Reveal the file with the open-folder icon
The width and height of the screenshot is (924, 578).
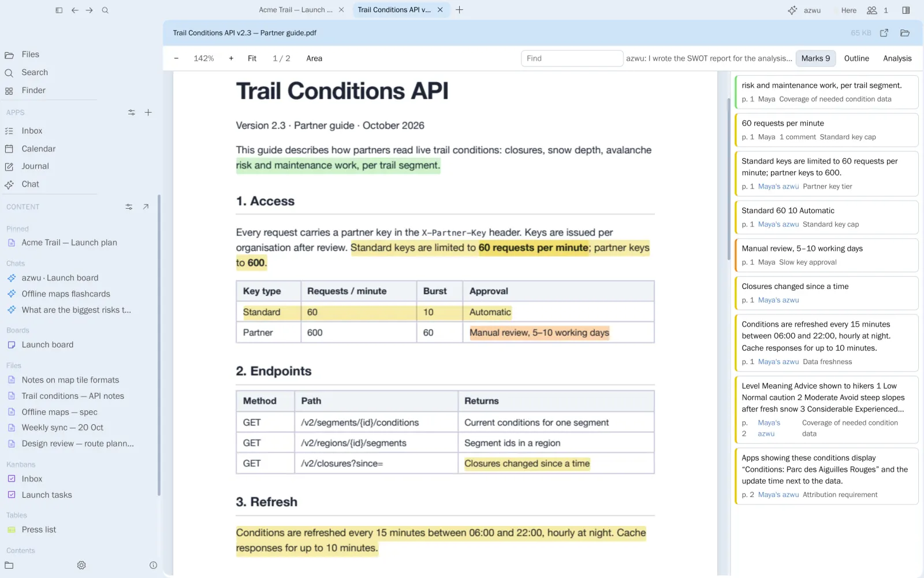pos(905,33)
